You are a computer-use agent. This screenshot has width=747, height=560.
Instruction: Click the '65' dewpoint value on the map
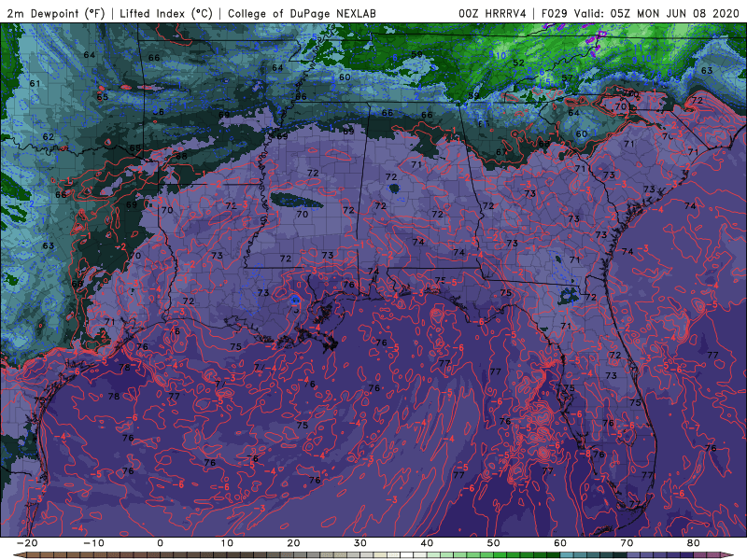pyautogui.click(x=103, y=97)
